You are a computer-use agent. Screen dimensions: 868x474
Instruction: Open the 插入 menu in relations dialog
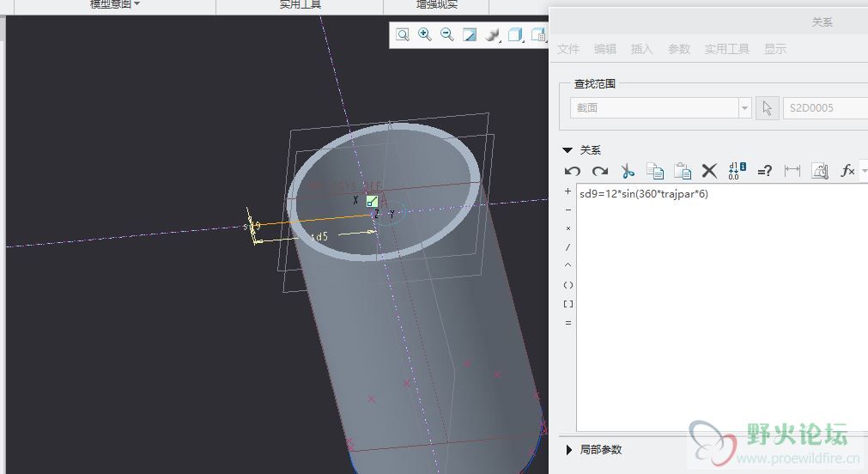pyautogui.click(x=641, y=49)
